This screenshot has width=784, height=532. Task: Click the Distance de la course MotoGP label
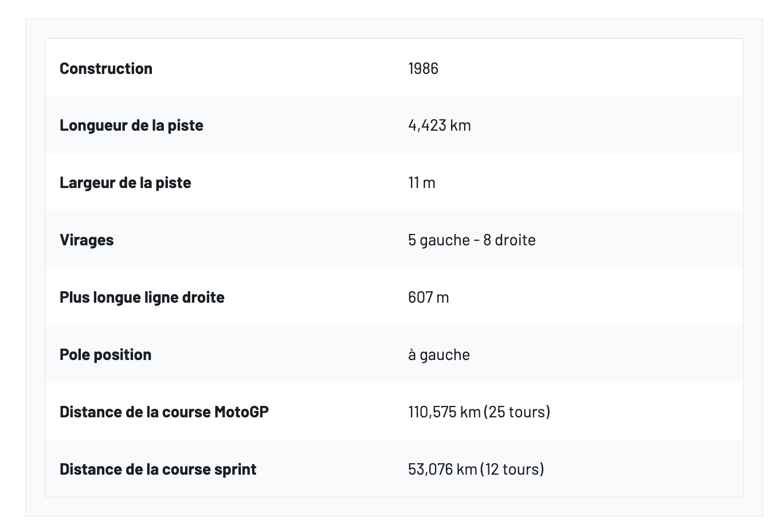tap(164, 412)
